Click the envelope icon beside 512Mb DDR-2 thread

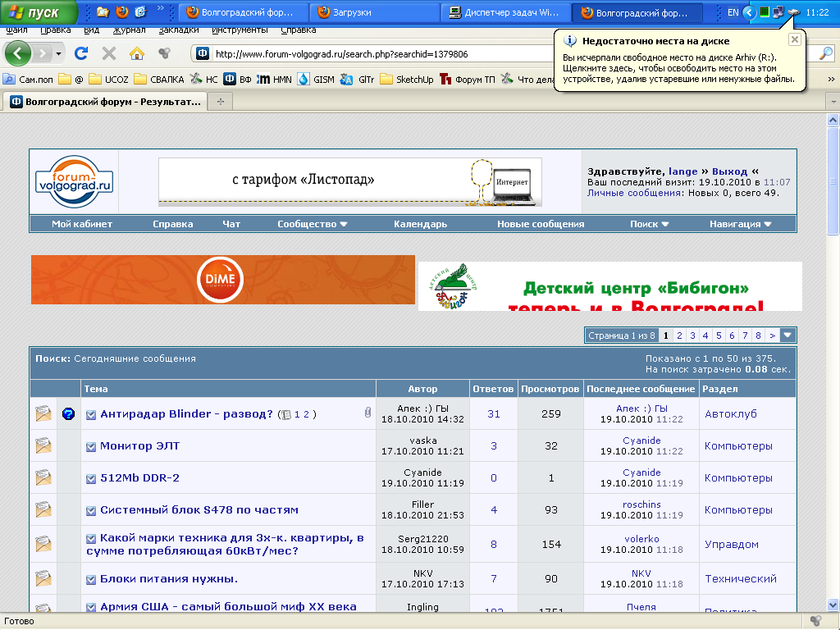tap(43, 478)
